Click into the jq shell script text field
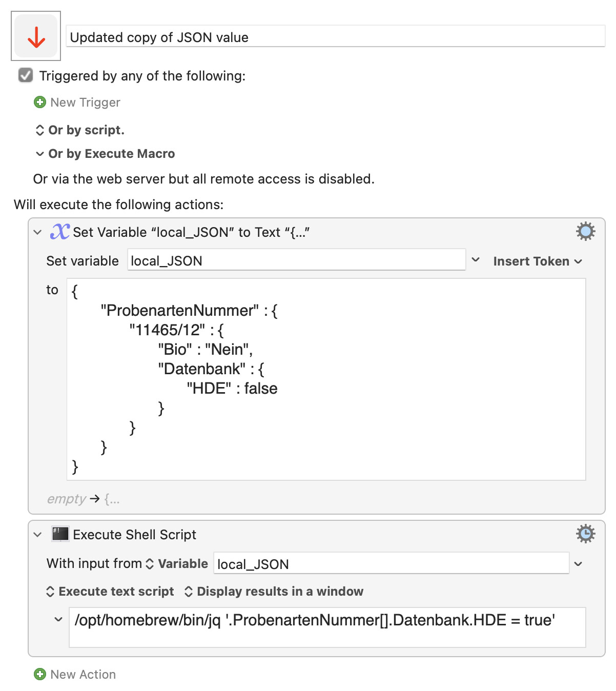616x691 pixels. 327,627
